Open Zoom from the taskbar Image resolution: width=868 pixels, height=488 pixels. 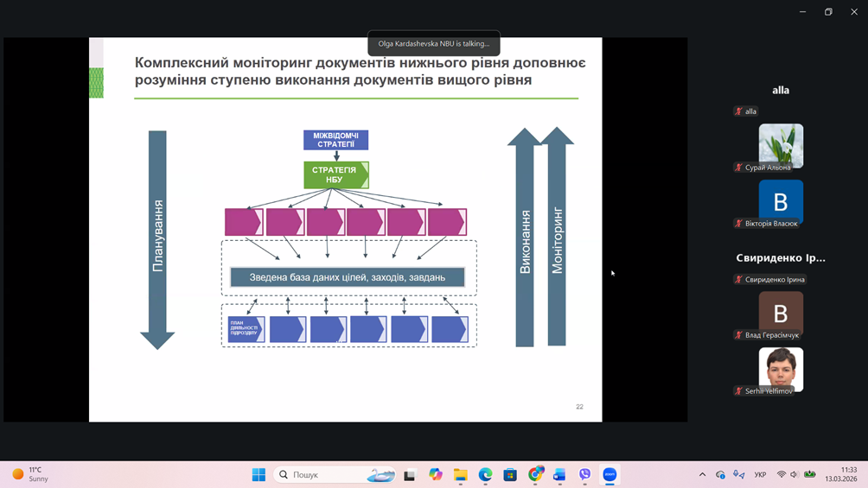coord(610,474)
